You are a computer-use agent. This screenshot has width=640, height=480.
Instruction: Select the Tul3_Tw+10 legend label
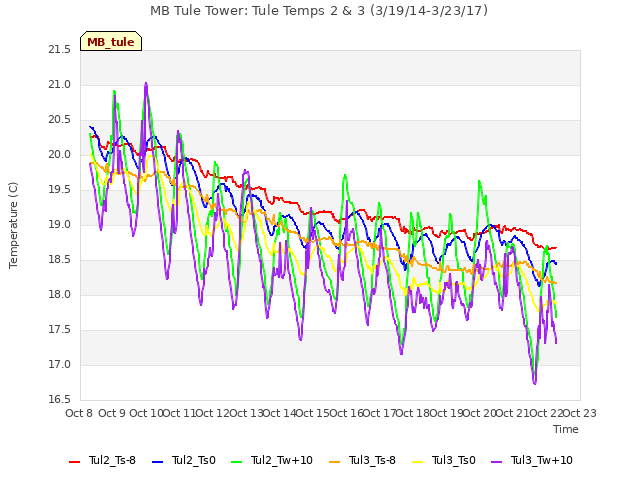coord(542,460)
